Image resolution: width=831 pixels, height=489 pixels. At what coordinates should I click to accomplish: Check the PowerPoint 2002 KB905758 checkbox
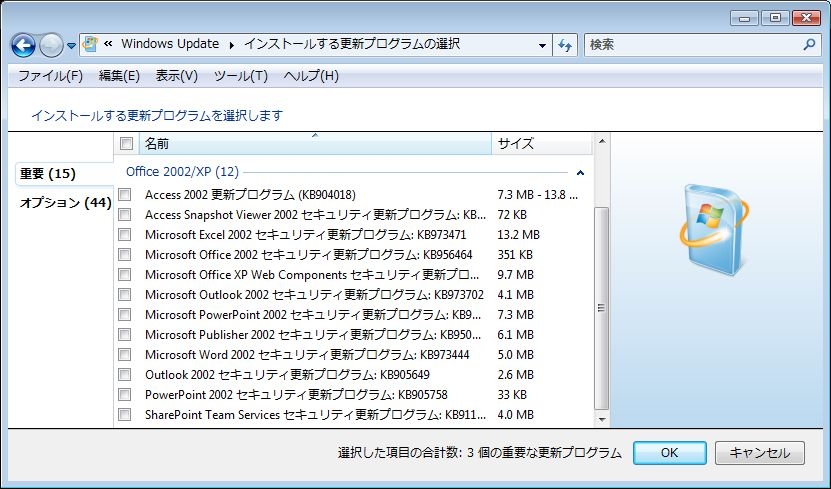125,395
